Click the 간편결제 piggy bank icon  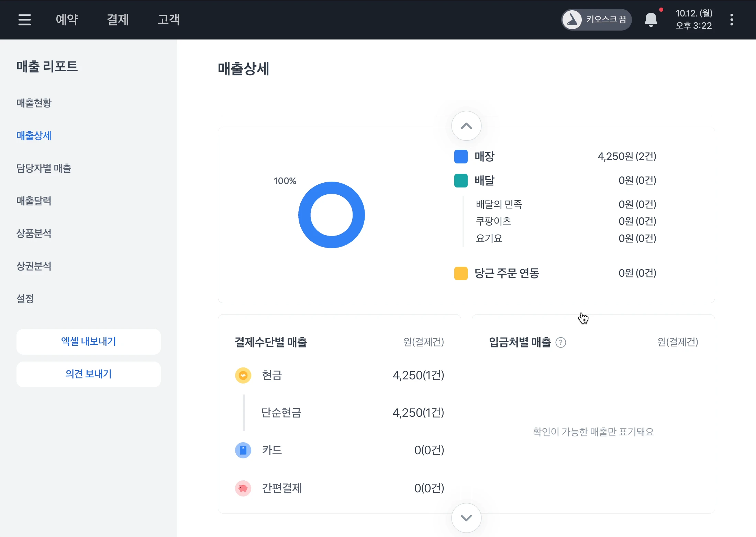tap(243, 488)
